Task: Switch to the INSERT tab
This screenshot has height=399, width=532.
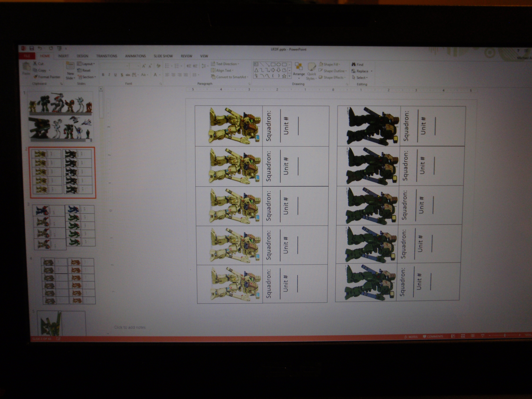Action: [63, 56]
